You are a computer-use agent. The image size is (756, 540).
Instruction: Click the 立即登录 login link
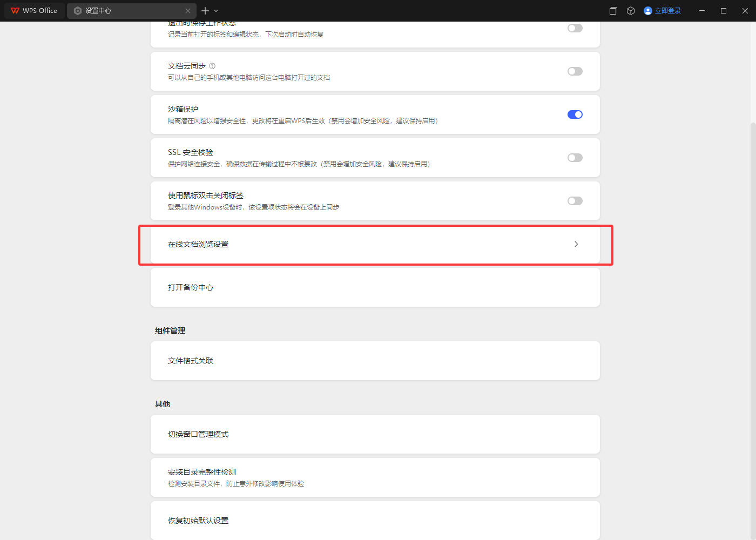tap(668, 11)
